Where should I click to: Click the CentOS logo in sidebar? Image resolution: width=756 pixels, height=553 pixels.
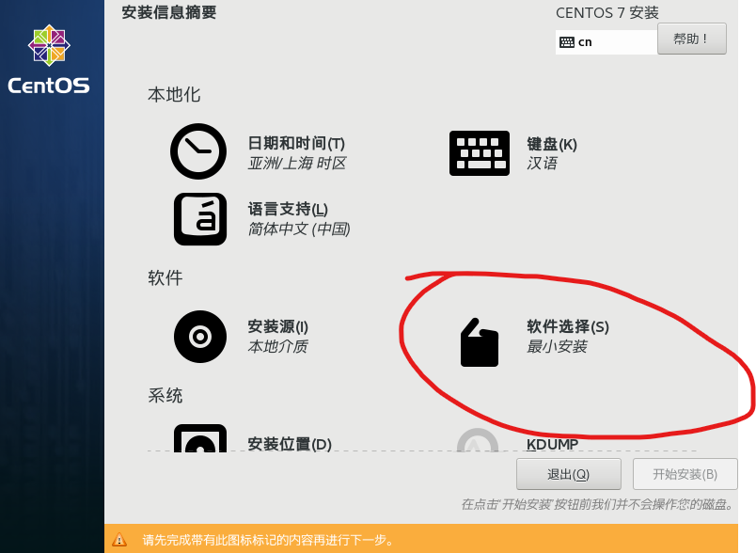coord(49,59)
